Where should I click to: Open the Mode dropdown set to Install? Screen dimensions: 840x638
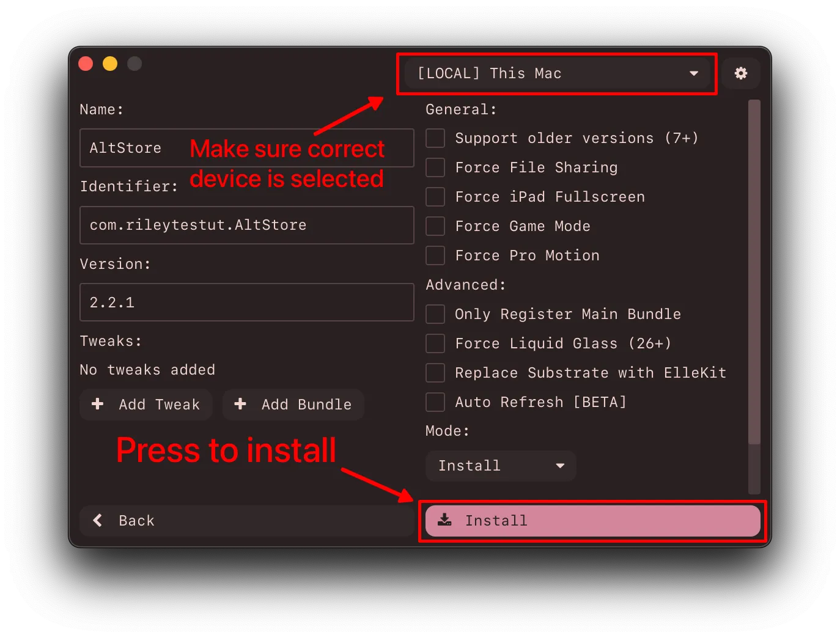(x=500, y=466)
